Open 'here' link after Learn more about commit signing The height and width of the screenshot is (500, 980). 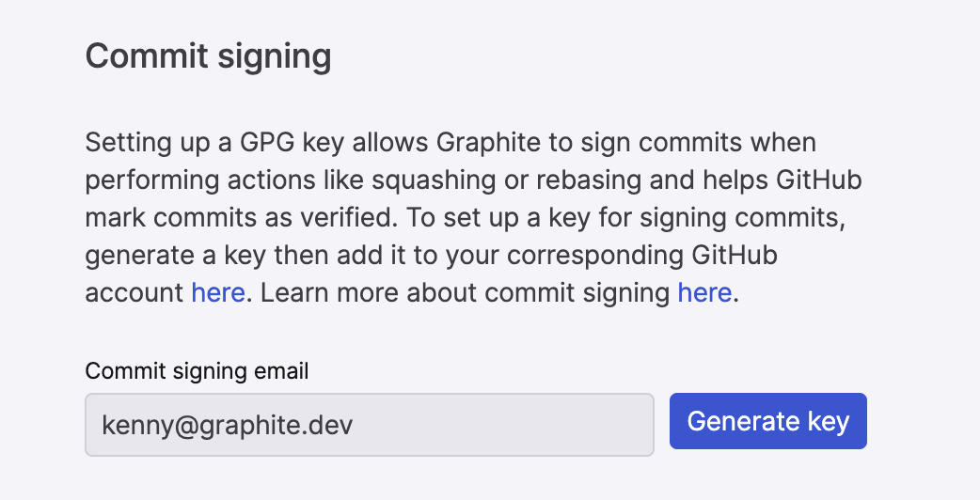(704, 292)
